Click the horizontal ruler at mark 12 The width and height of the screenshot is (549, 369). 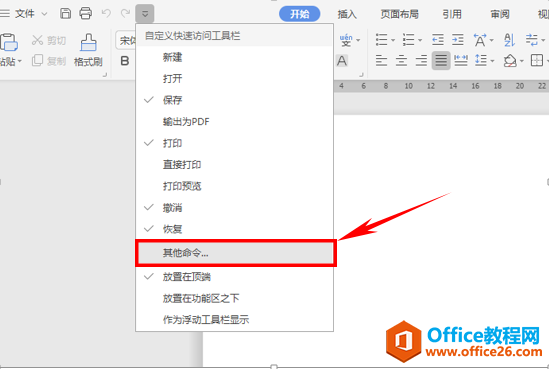point(431,86)
